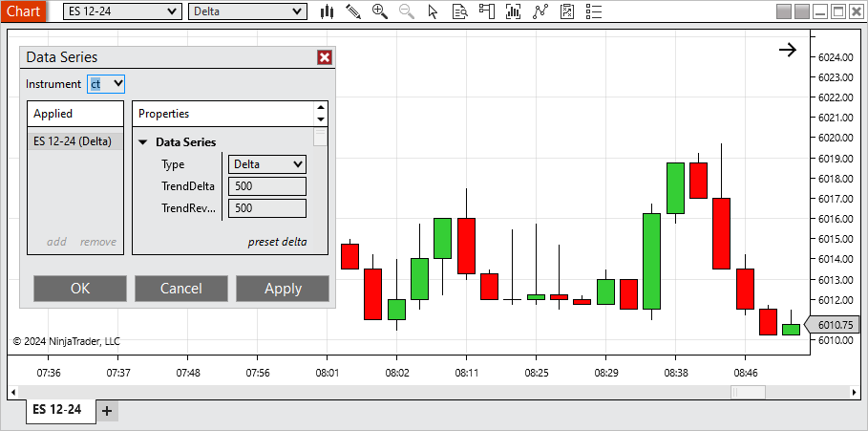Click the horizontal chart scrollbar thumb
This screenshot has width=868, height=431.
(748, 392)
